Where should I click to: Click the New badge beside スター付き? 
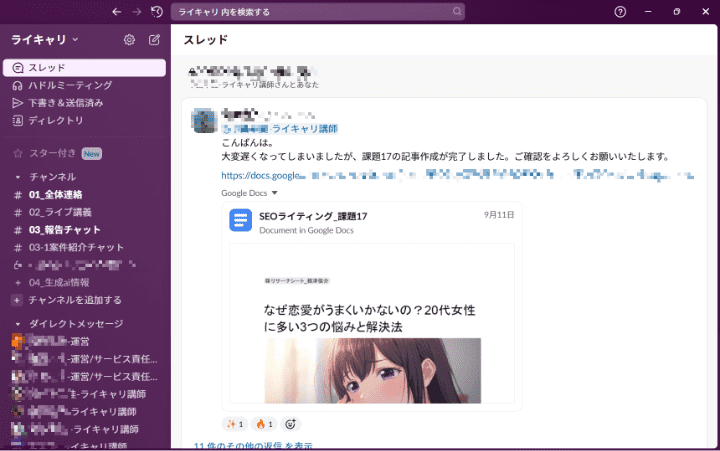click(x=92, y=154)
